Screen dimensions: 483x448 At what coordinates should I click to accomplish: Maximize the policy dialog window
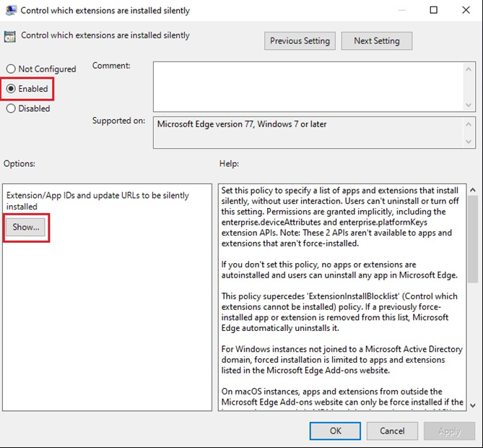433,10
